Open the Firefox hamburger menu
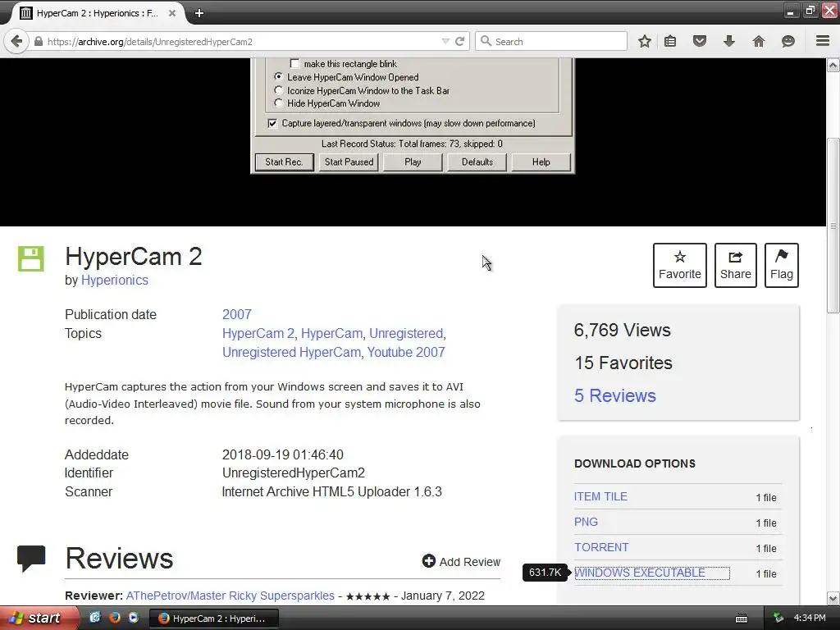This screenshot has height=630, width=840. pyautogui.click(x=823, y=41)
